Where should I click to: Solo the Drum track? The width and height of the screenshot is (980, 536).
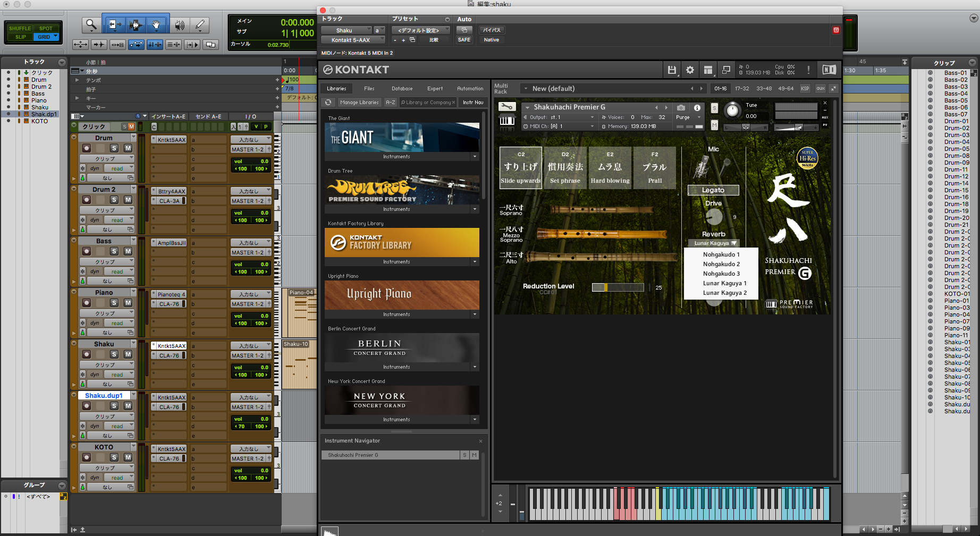114,148
